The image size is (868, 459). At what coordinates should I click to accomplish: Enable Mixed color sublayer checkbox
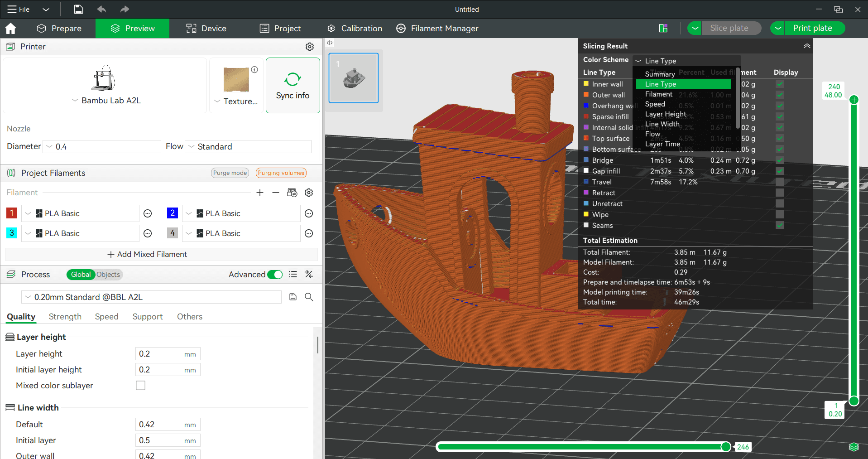coord(141,386)
